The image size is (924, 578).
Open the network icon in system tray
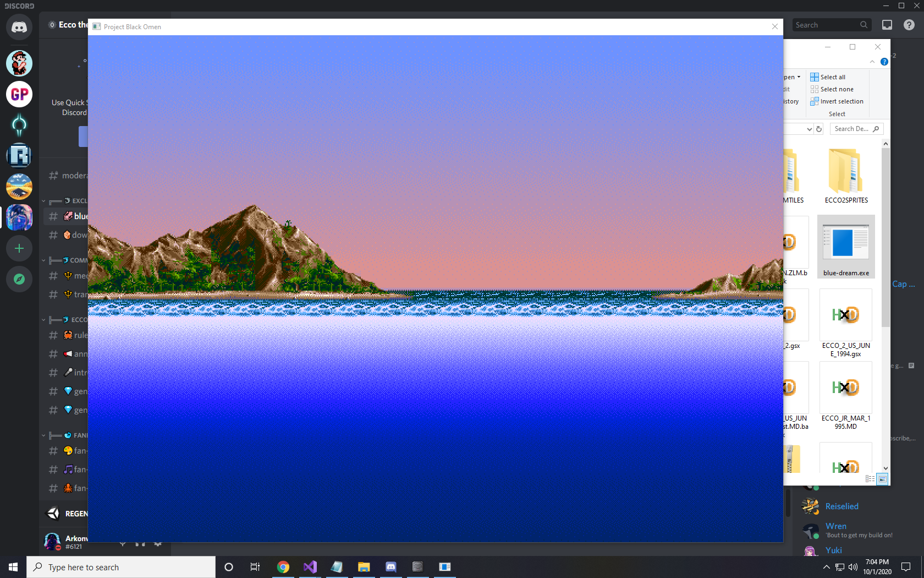pos(840,567)
